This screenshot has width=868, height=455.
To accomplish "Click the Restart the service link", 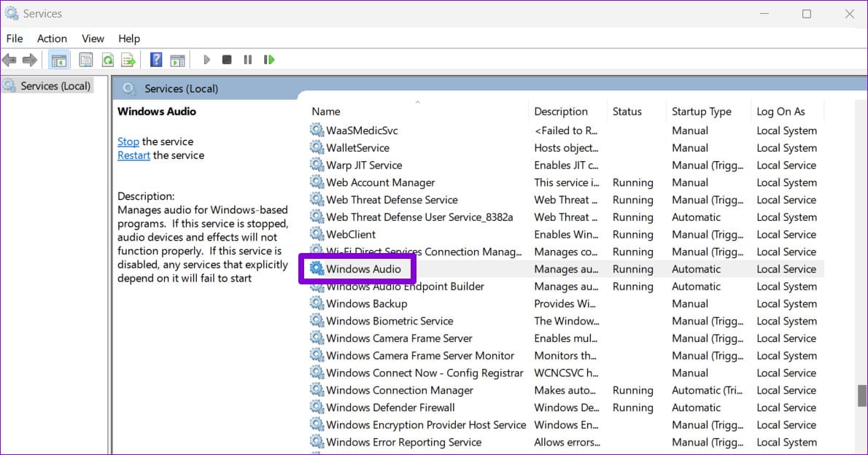I will tap(133, 155).
